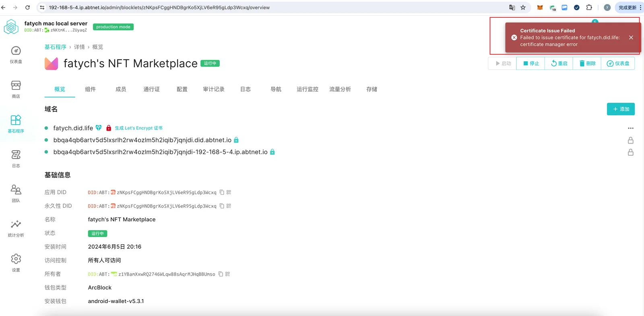Click the 仪表盘 button in the action bar

click(618, 63)
